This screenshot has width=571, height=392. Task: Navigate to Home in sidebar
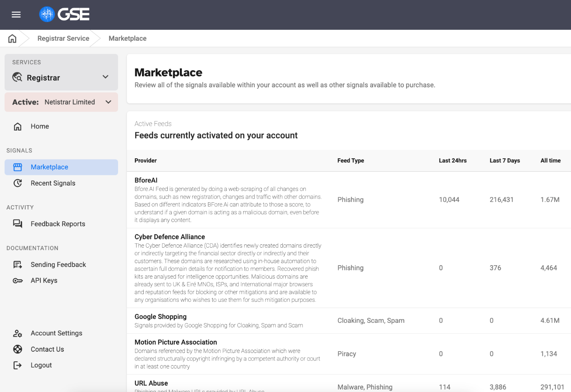(40, 126)
